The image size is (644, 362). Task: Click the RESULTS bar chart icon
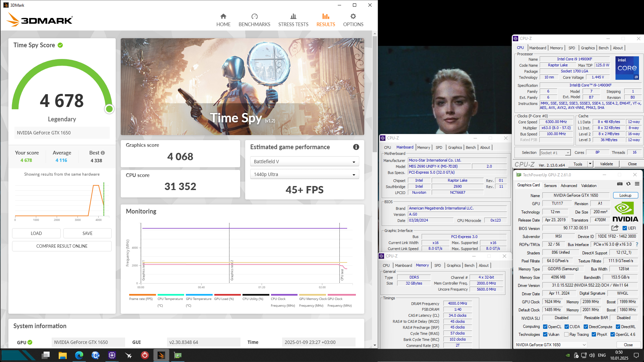[326, 16]
